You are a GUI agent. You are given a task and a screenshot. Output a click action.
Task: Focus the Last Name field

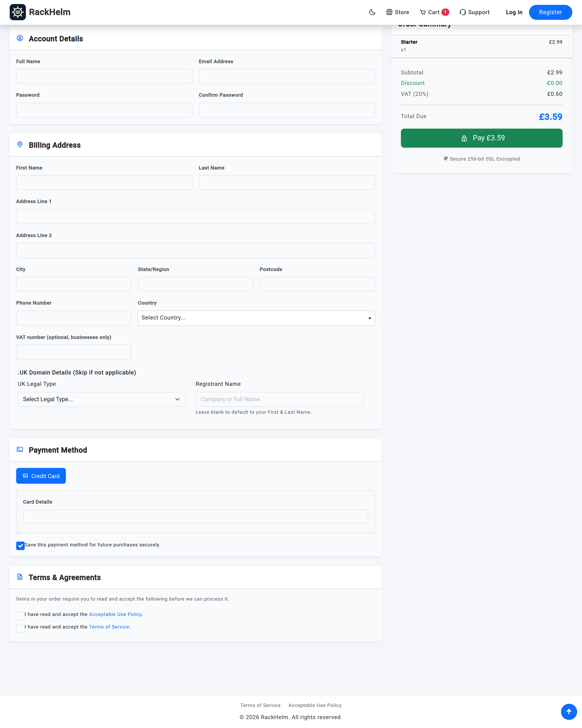[287, 183]
